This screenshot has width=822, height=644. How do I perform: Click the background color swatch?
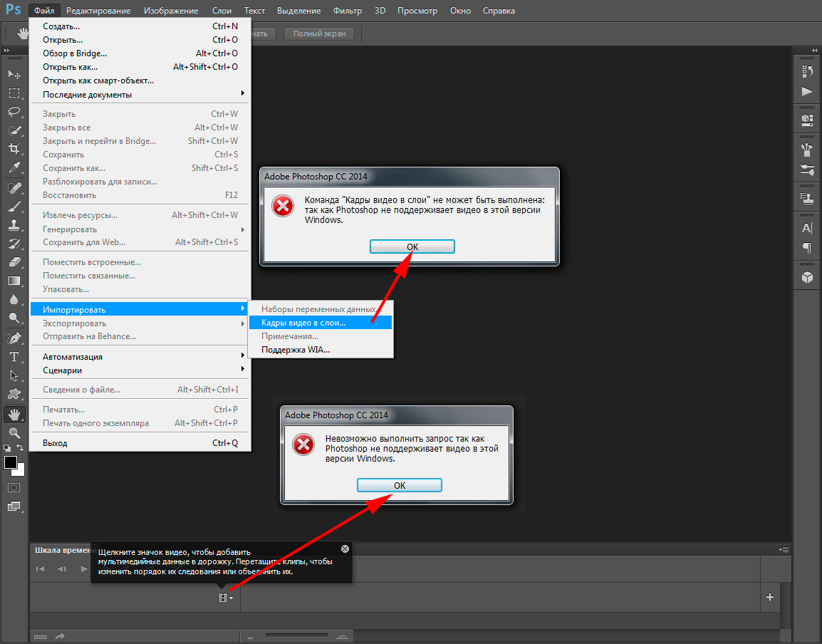tap(21, 472)
